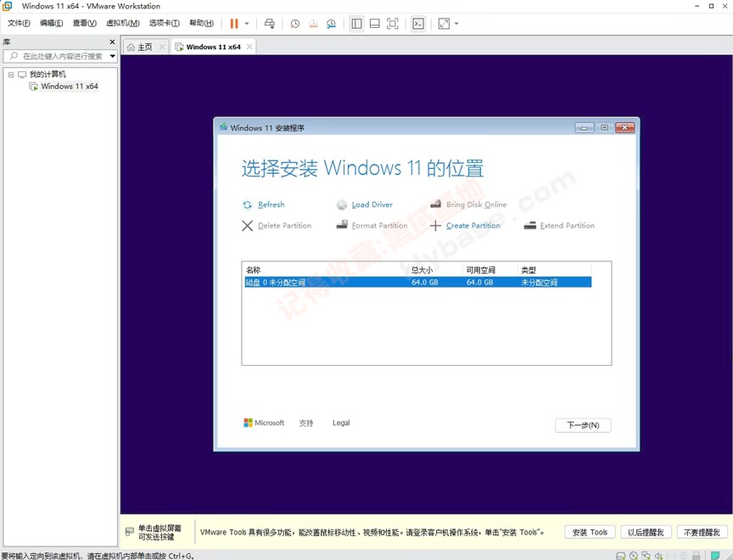Screen dimensions: 733x560
Task: Open the dropdown arrow next to Pause
Action: [247, 24]
